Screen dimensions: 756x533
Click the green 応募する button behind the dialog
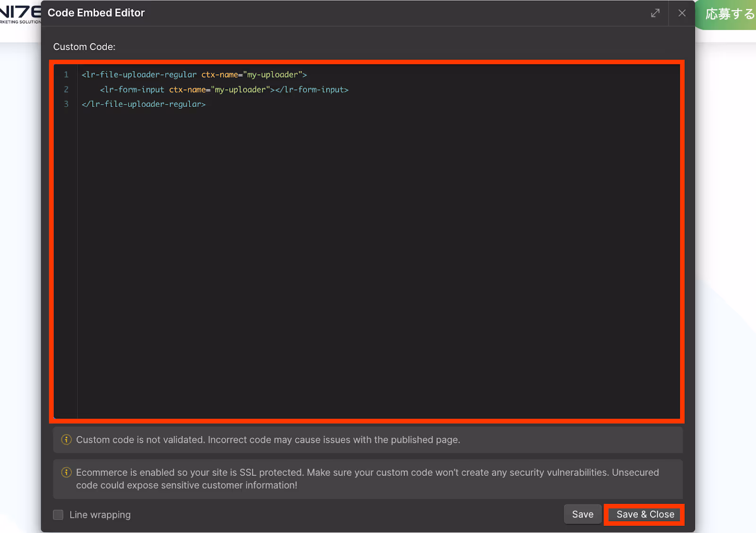[726, 15]
